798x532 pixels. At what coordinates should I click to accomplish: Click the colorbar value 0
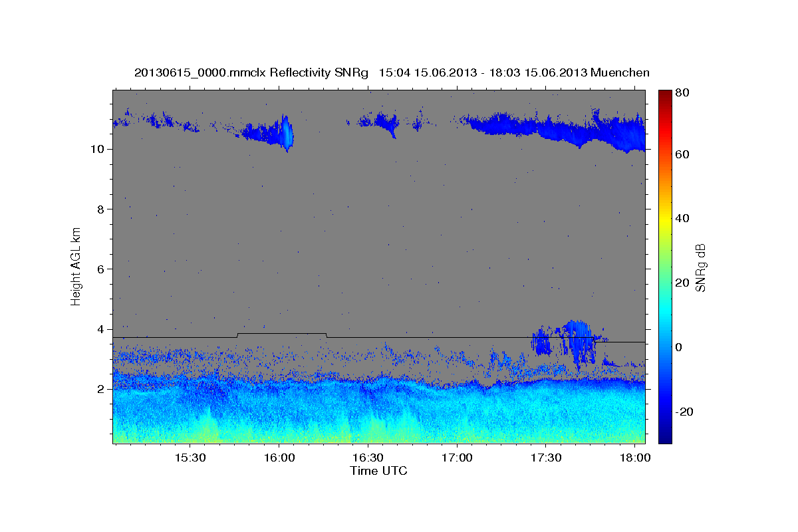(x=679, y=347)
